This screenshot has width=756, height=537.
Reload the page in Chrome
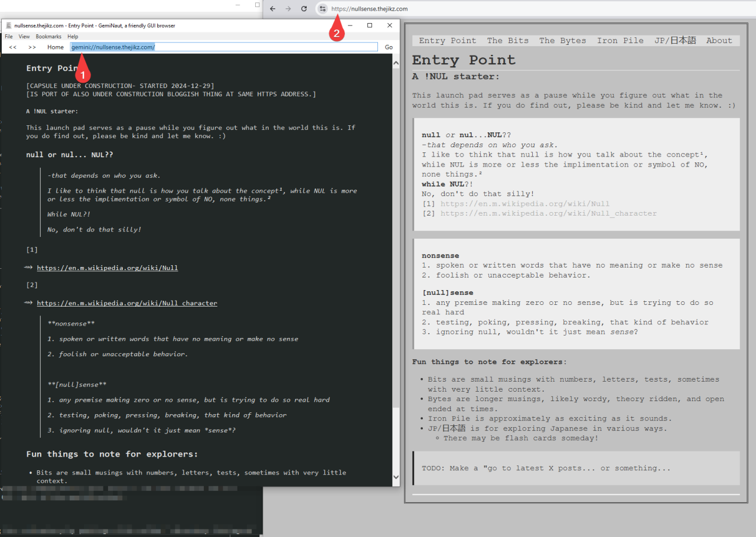pos(304,9)
